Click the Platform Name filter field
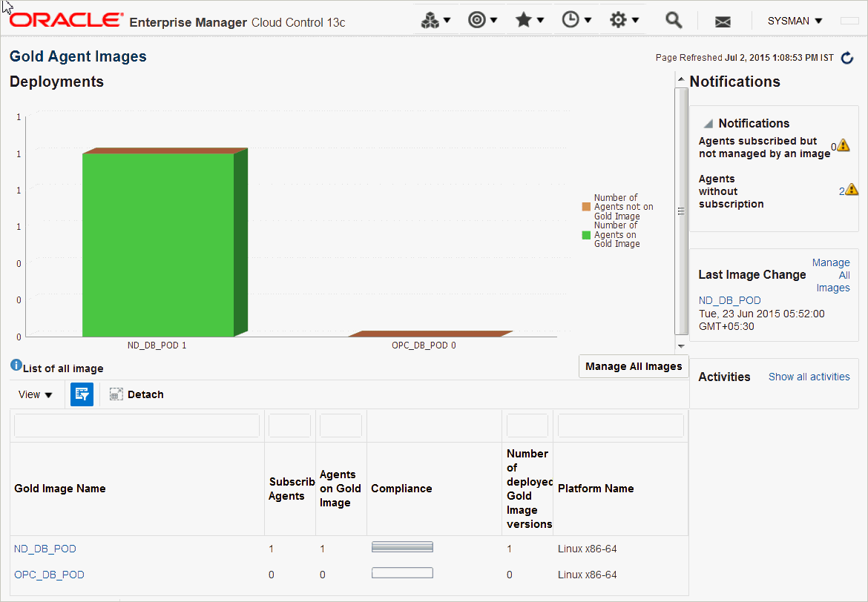This screenshot has width=868, height=602. tap(620, 426)
